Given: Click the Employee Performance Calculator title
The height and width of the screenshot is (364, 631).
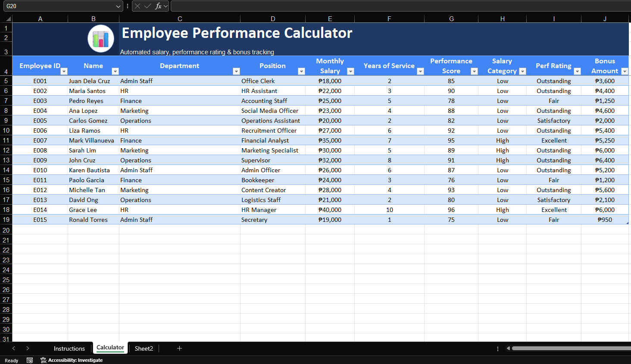Looking at the screenshot, I should 237,33.
